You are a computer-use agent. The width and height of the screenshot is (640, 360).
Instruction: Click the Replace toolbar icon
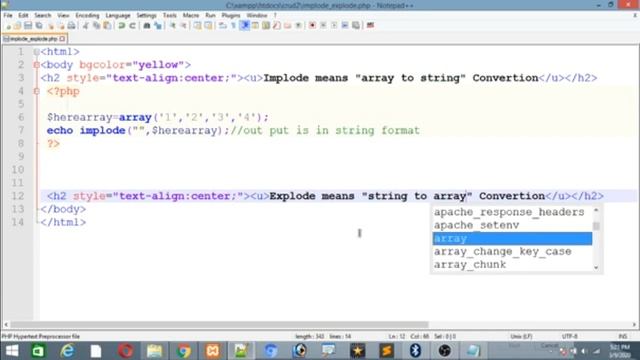click(x=158, y=26)
